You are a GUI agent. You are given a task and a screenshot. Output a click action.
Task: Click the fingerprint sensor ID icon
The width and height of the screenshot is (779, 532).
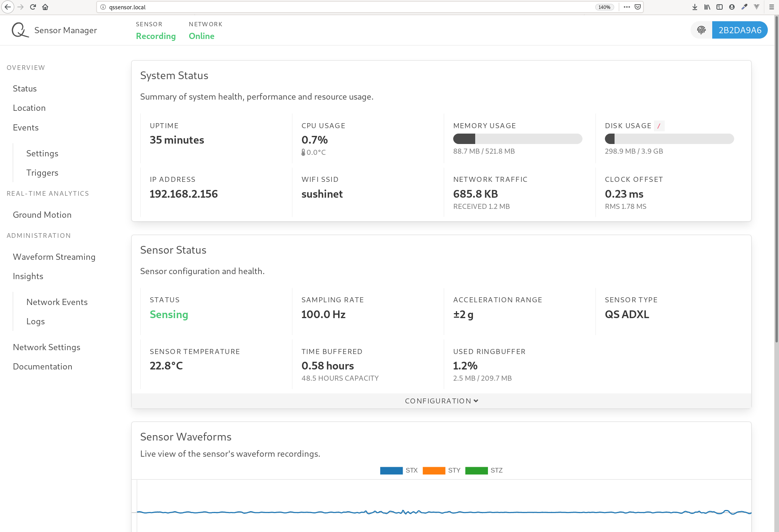coord(701,30)
